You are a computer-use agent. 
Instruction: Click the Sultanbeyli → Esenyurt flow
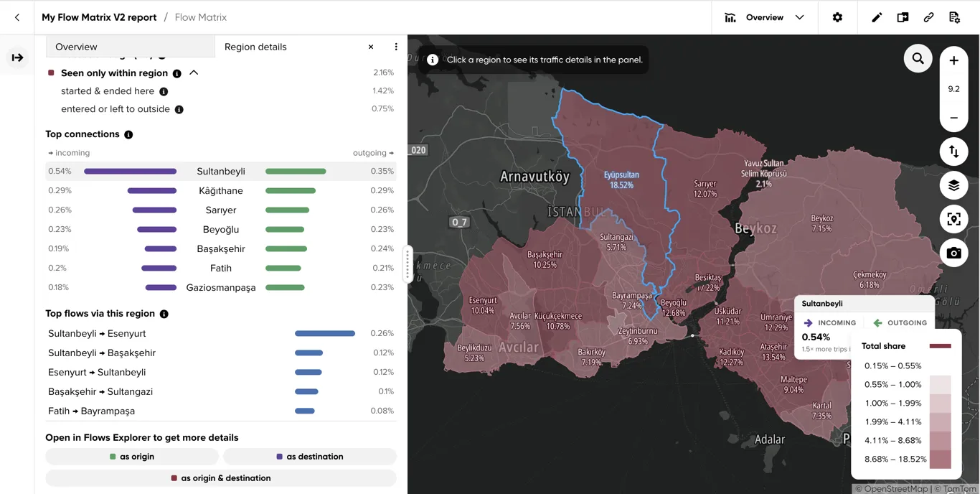click(221, 333)
